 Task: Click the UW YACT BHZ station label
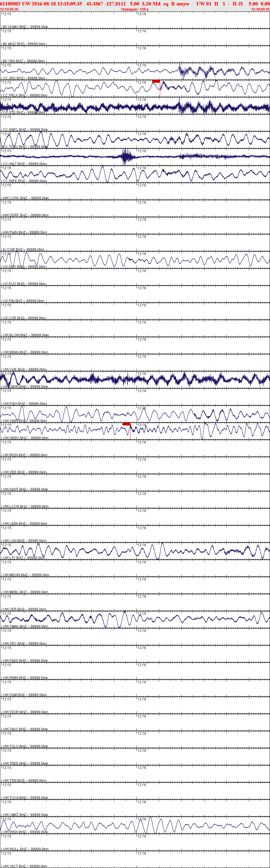click(x=25, y=866)
